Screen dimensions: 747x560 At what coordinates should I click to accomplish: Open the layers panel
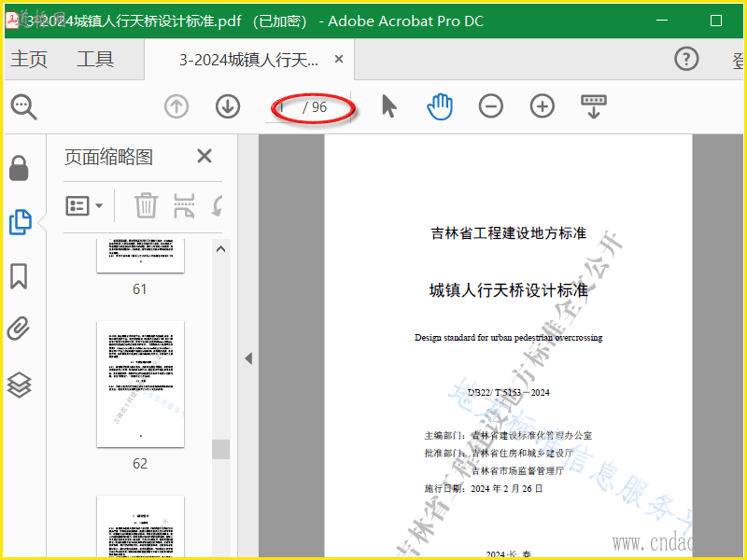[19, 385]
